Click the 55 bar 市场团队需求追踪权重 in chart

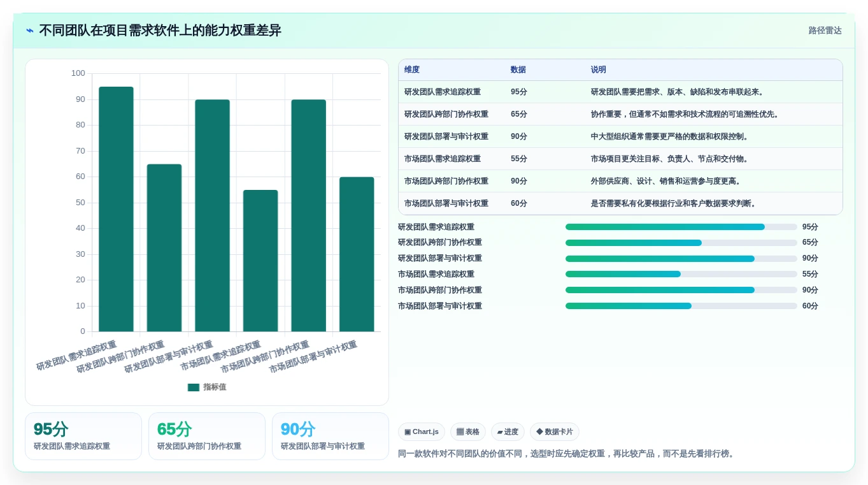(x=260, y=261)
